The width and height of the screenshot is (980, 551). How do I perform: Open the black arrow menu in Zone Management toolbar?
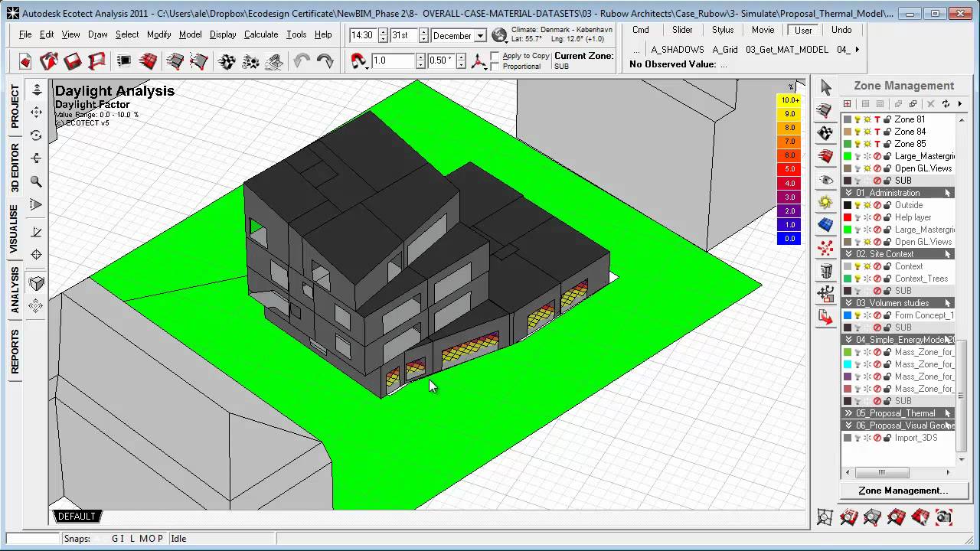click(959, 104)
